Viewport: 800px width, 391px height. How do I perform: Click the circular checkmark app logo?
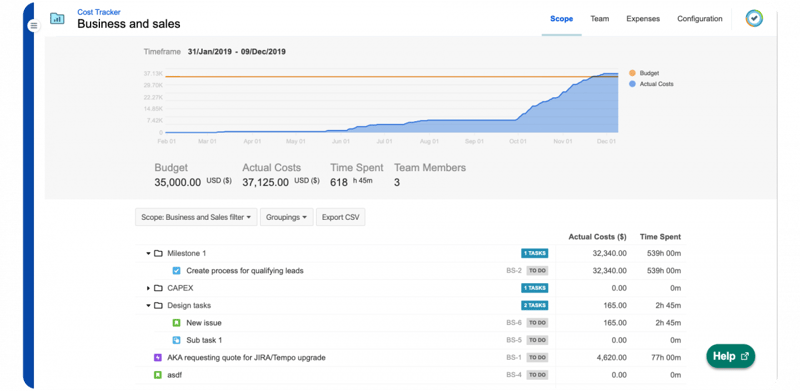point(754,18)
